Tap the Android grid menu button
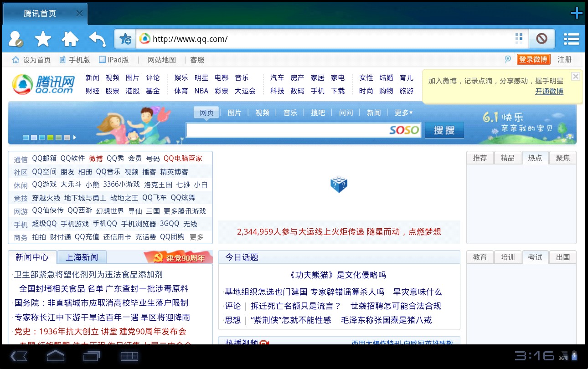 point(129,356)
